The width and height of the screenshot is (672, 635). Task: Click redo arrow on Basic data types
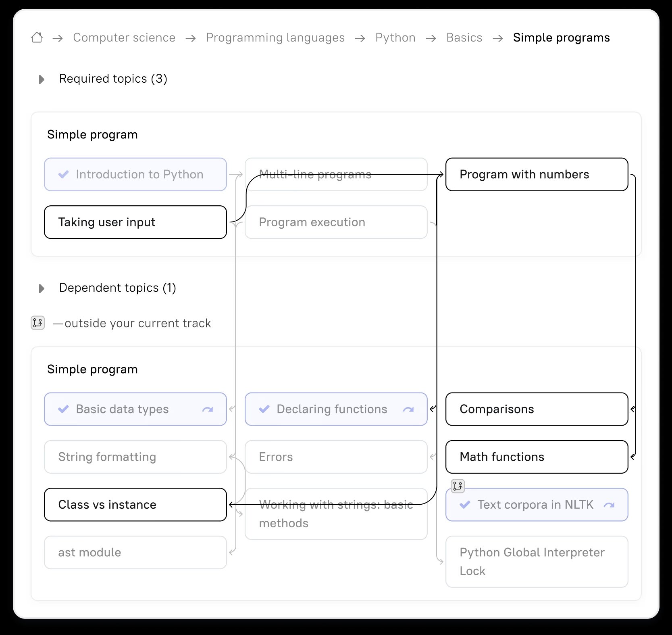pyautogui.click(x=208, y=409)
